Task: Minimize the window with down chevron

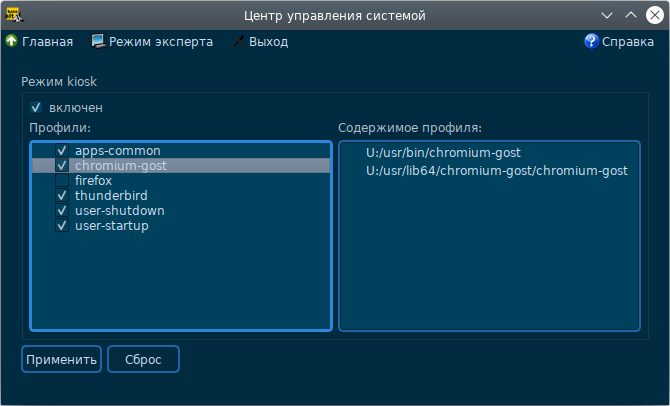Action: coord(607,15)
